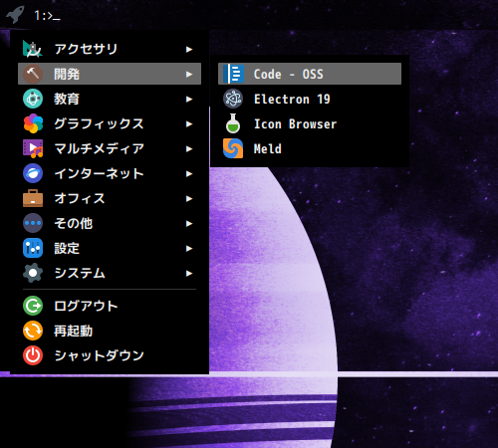Choose ログアウト to log out
This screenshot has width=498, height=448.
point(110,306)
